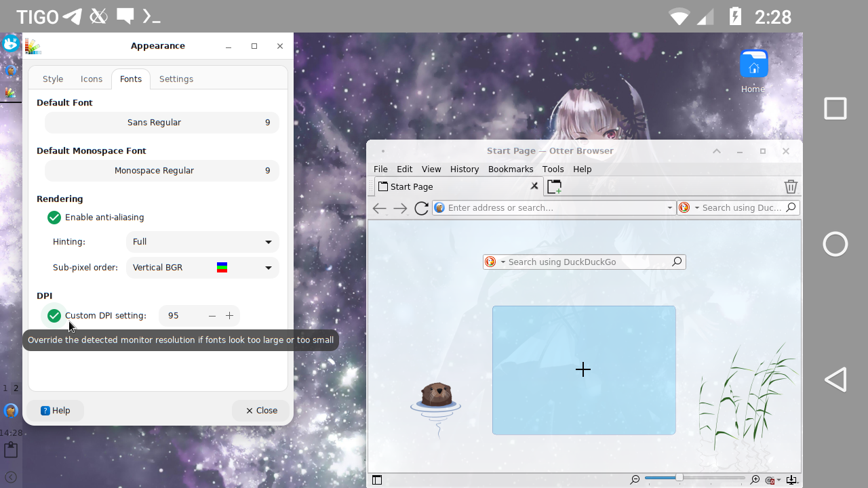Open the View menu in Otter Browser

(431, 169)
